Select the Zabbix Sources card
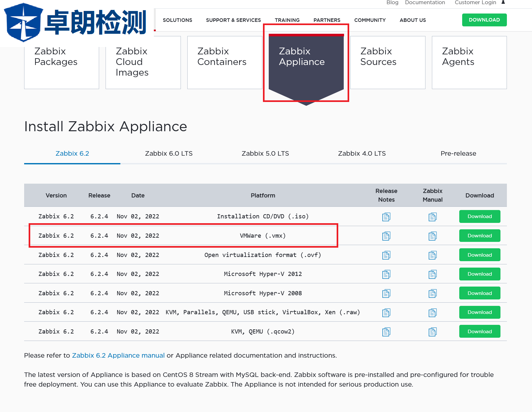The image size is (532, 412). tap(387, 63)
